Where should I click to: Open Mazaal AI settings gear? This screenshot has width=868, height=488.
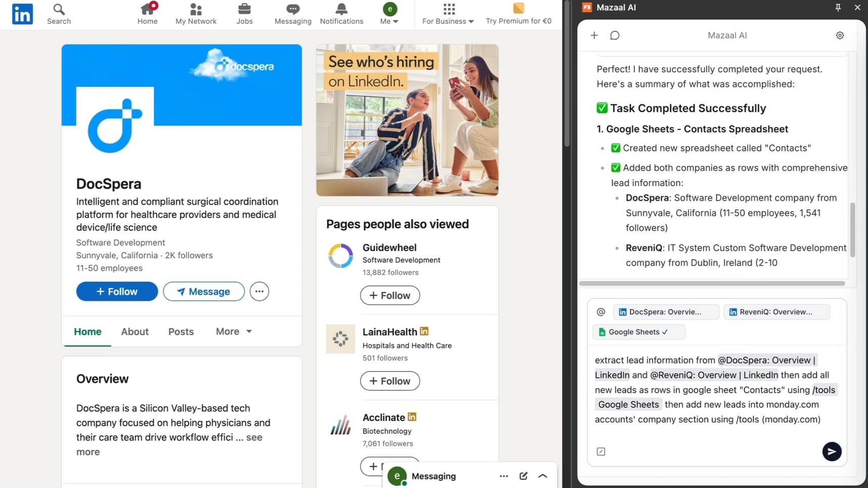(x=840, y=35)
